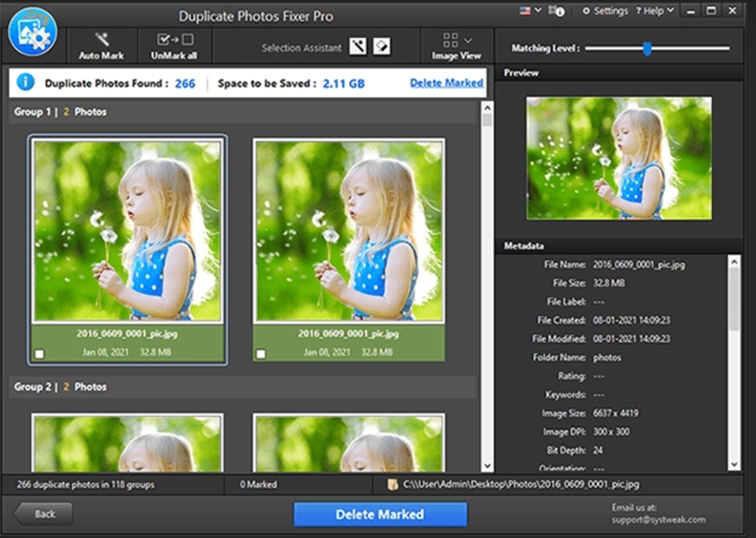
Task: Click the File Created date value
Action: [x=631, y=320]
